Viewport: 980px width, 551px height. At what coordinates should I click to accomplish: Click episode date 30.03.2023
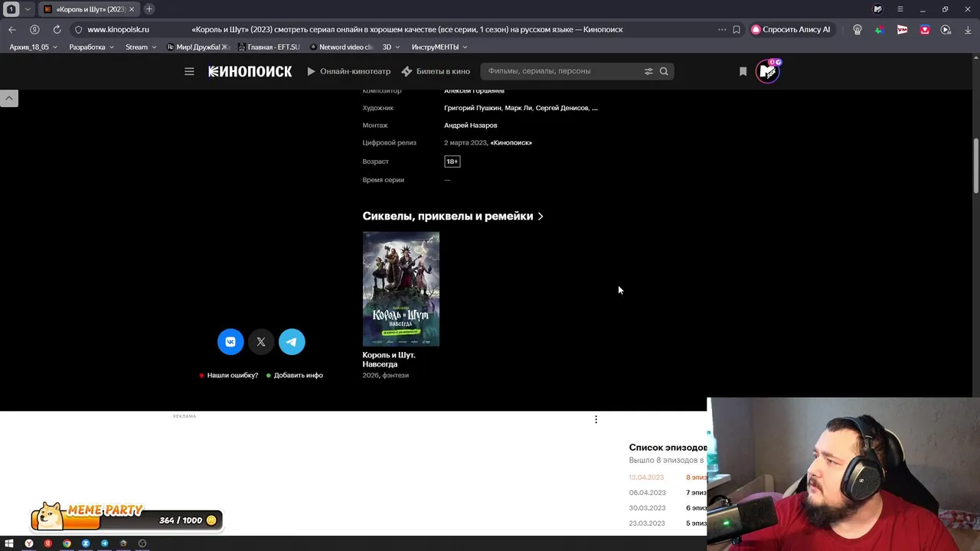pyautogui.click(x=647, y=508)
